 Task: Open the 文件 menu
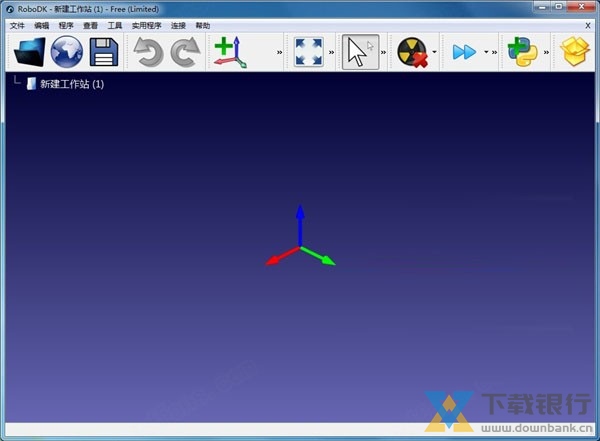point(17,25)
